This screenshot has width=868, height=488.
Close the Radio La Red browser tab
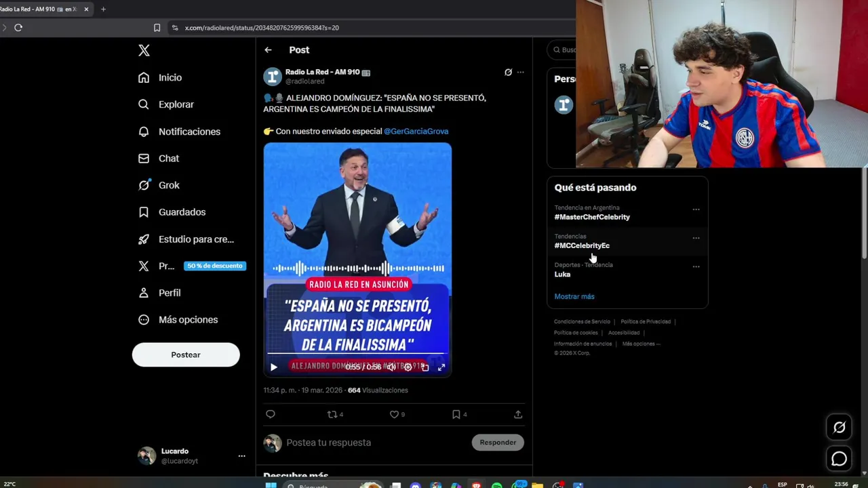(x=86, y=9)
